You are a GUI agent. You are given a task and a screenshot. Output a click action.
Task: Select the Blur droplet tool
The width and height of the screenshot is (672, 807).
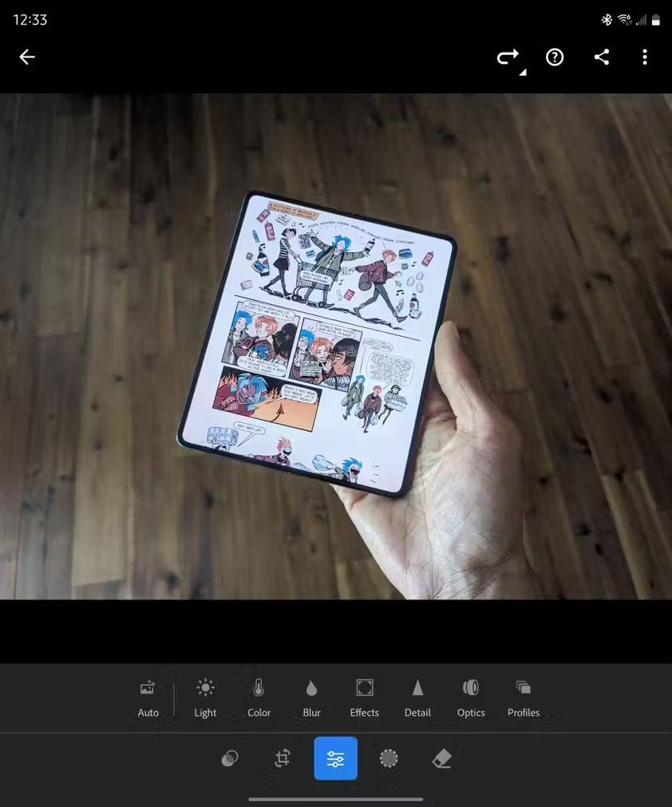click(x=311, y=697)
